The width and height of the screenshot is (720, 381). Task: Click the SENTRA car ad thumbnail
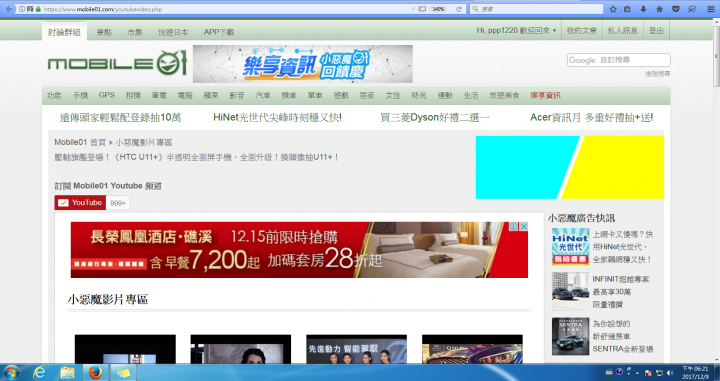[x=570, y=336]
